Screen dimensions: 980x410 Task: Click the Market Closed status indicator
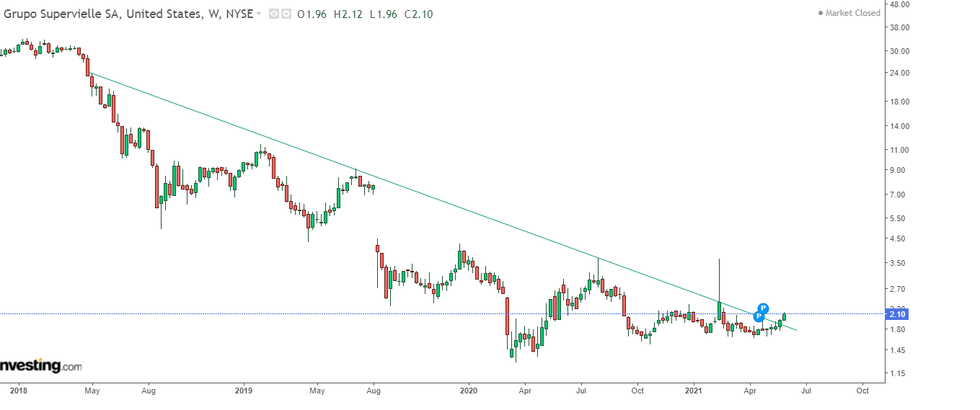point(849,13)
